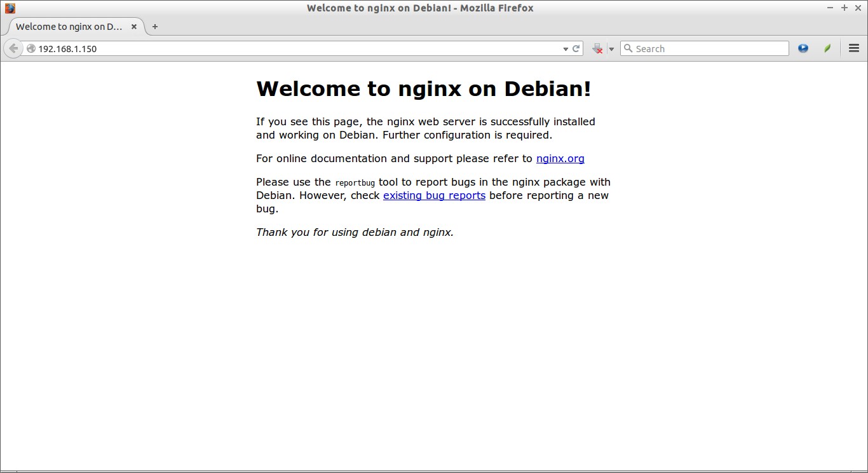
Task: Reload the page with the refresh icon
Action: [x=576, y=48]
